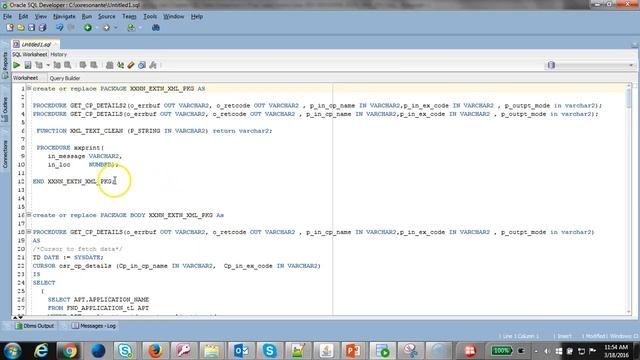640x360 pixels.
Task: Open the View menu
Action: 40,17
